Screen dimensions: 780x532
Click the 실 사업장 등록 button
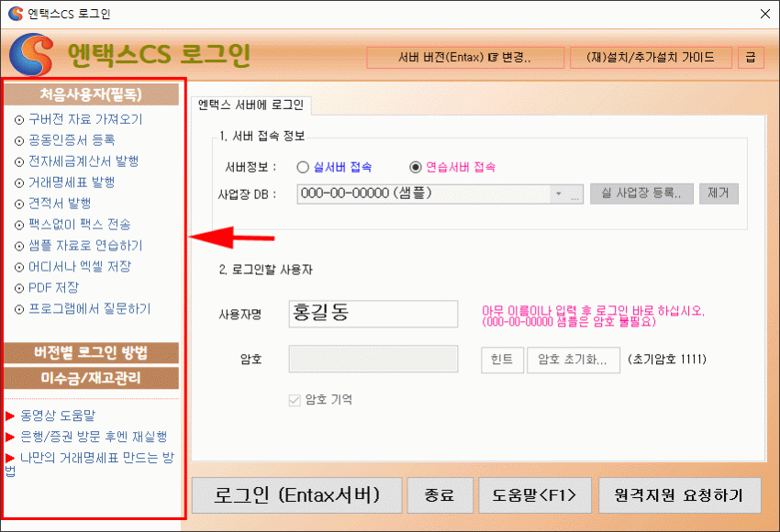point(641,194)
